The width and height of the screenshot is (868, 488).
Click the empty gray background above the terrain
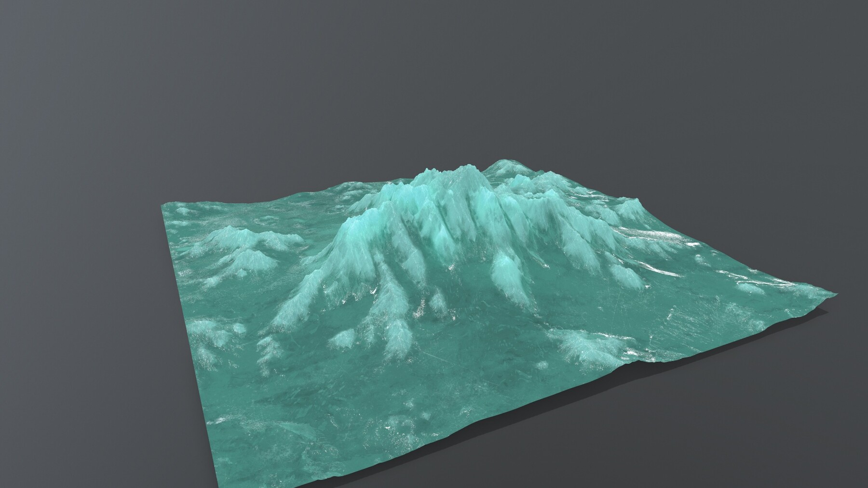tap(434, 72)
